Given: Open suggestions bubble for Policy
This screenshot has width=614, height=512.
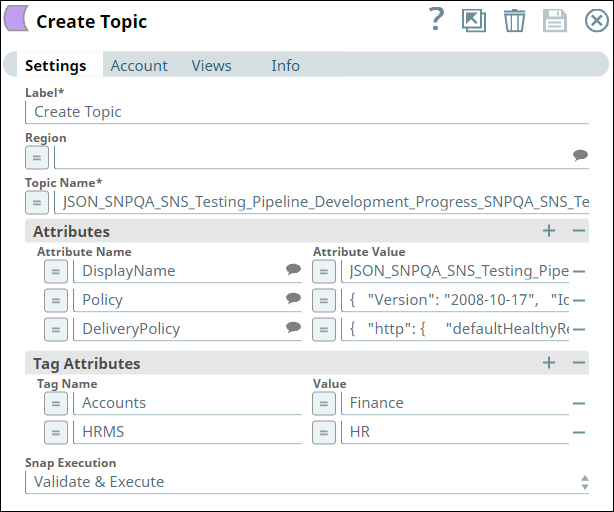Looking at the screenshot, I should point(293,298).
